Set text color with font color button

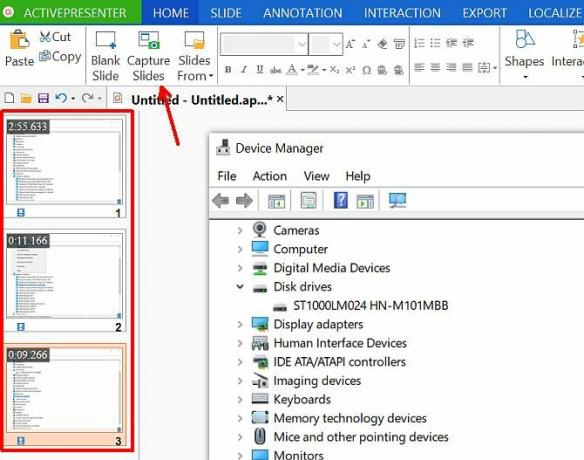(292, 70)
